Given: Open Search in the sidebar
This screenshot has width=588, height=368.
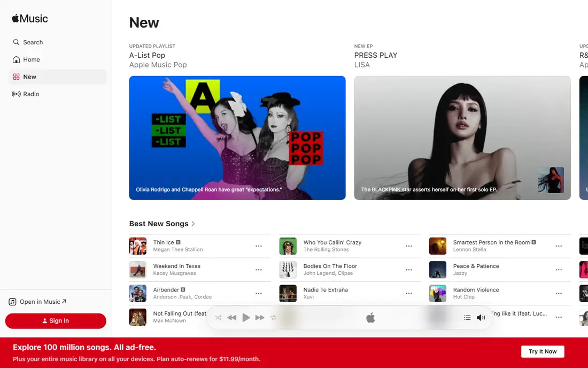Looking at the screenshot, I should [56, 42].
